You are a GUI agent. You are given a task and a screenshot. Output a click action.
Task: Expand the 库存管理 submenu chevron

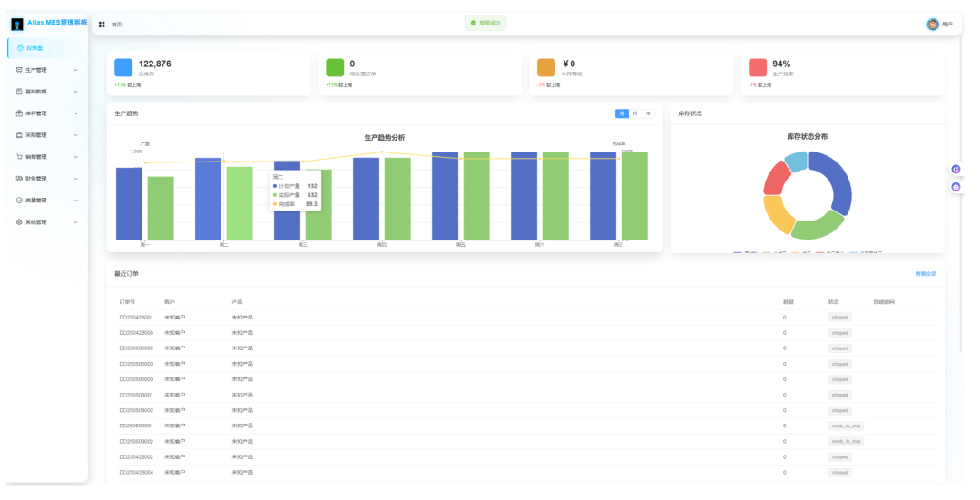click(x=76, y=113)
